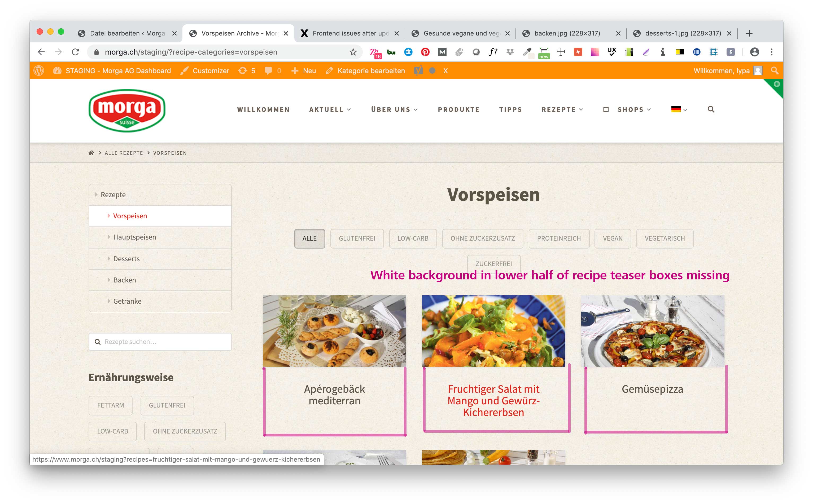The height and width of the screenshot is (504, 813).
Task: Open the site search magnifier icon
Action: [x=711, y=109]
